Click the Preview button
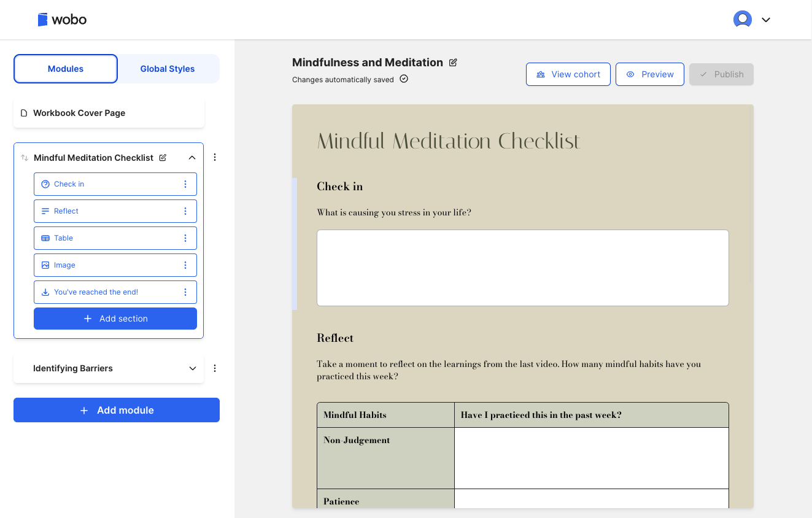Screen dimensions: 812x518 (x=650, y=74)
